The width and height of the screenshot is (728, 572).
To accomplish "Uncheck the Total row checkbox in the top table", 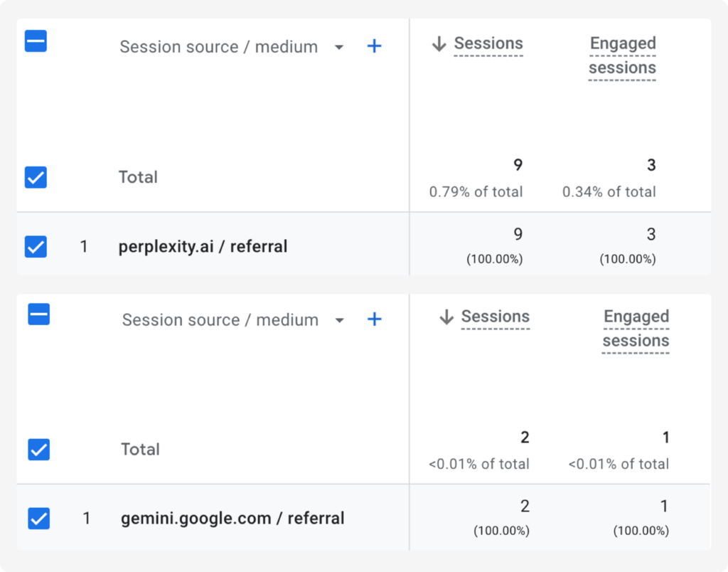I will click(x=36, y=177).
